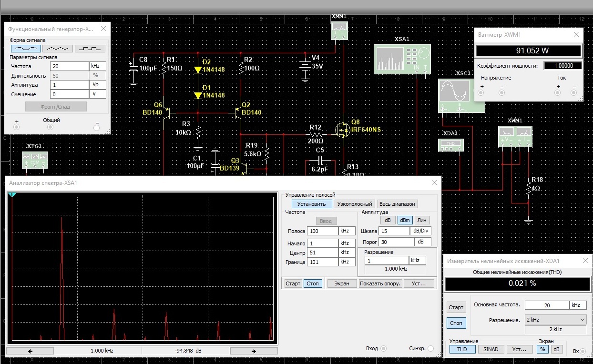Select the square wave signal shape

coord(90,49)
